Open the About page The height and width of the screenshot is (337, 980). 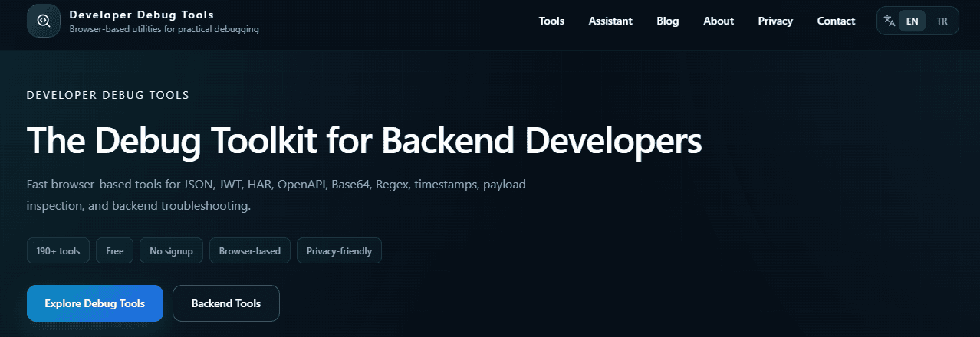[719, 21]
